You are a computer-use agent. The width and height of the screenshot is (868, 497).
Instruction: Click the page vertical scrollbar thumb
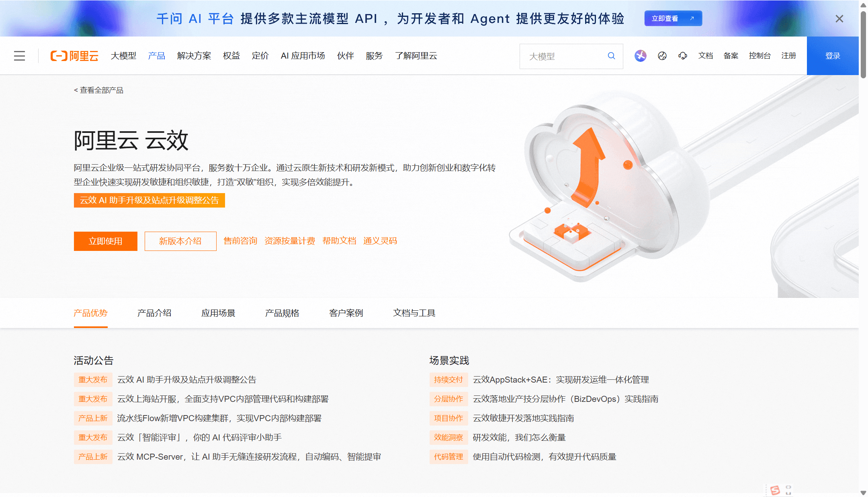point(863,44)
